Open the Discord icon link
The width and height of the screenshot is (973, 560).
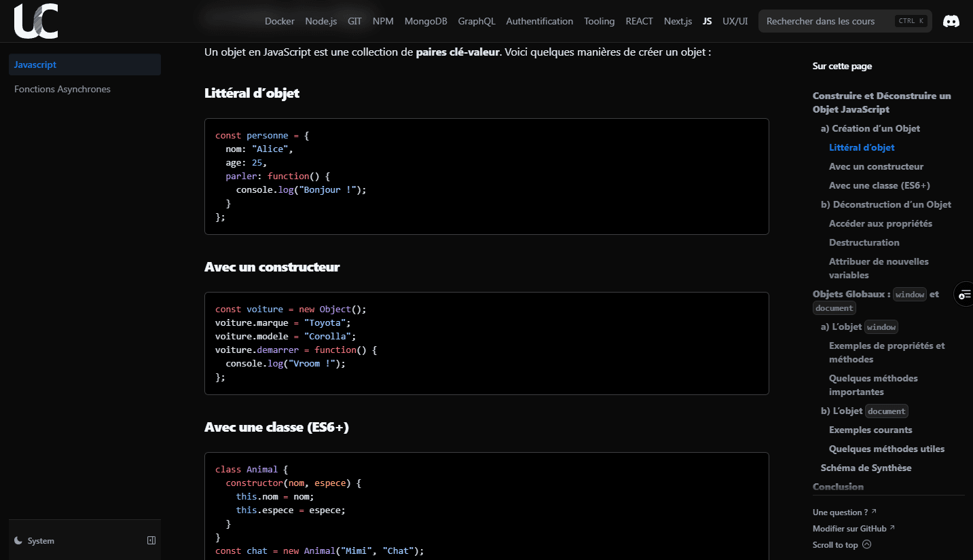951,21
